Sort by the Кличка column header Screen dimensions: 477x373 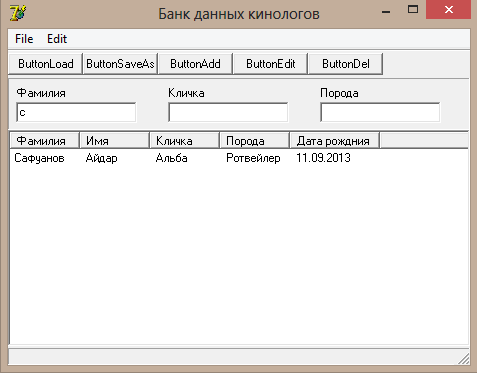point(184,141)
